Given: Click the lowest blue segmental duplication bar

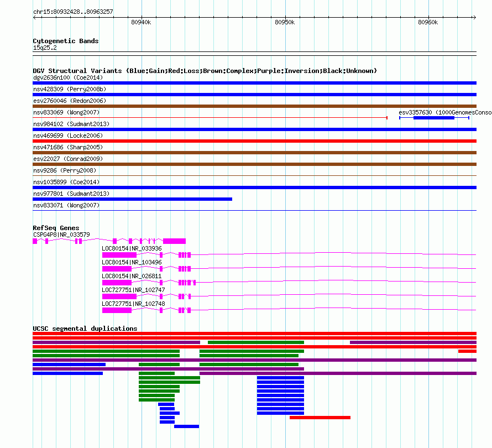Looking at the screenshot, I should tap(186, 426).
